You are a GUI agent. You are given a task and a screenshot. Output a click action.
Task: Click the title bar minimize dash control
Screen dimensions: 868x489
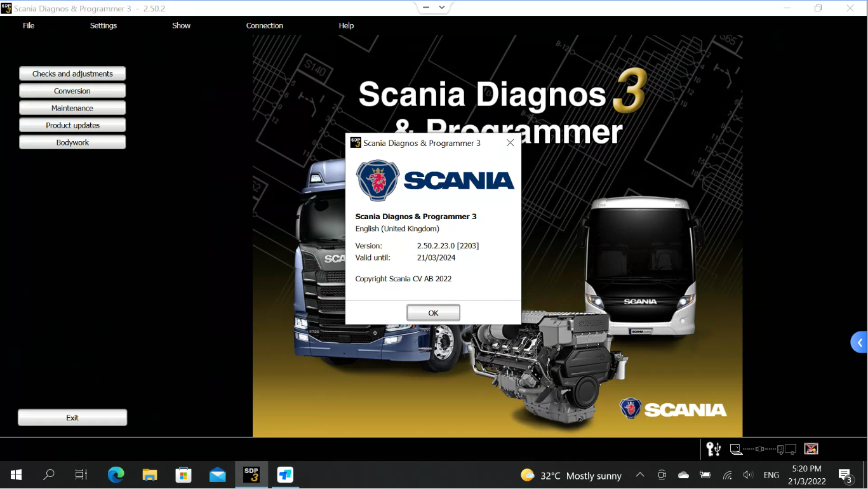[425, 8]
